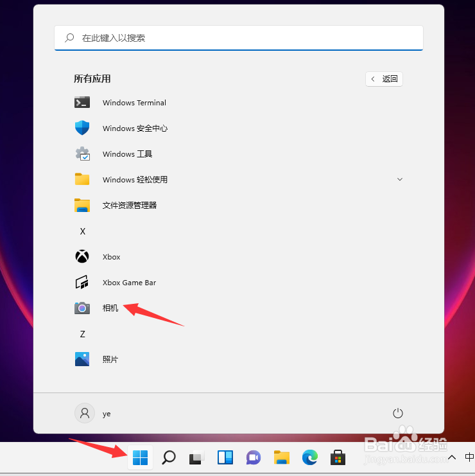The height and width of the screenshot is (476, 475).
Task: Open File Explorer from the taskbar
Action: (282, 457)
